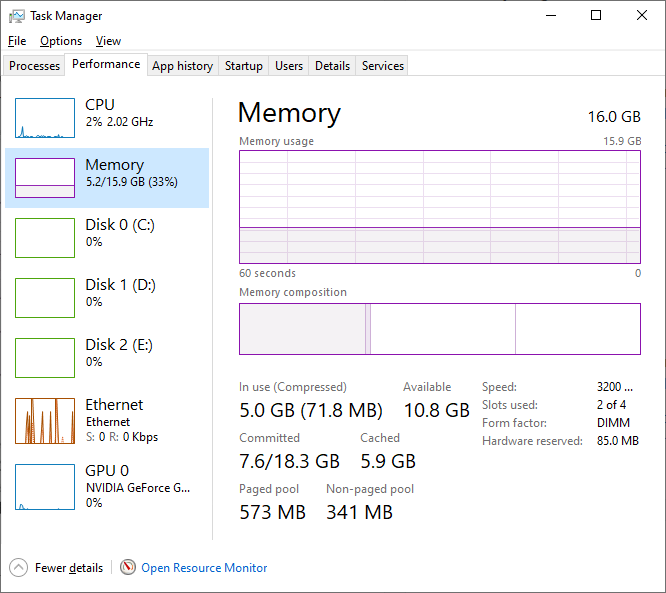The height and width of the screenshot is (593, 666).
Task: Open the Disk 2 (E:) performance graph
Action: pos(45,358)
